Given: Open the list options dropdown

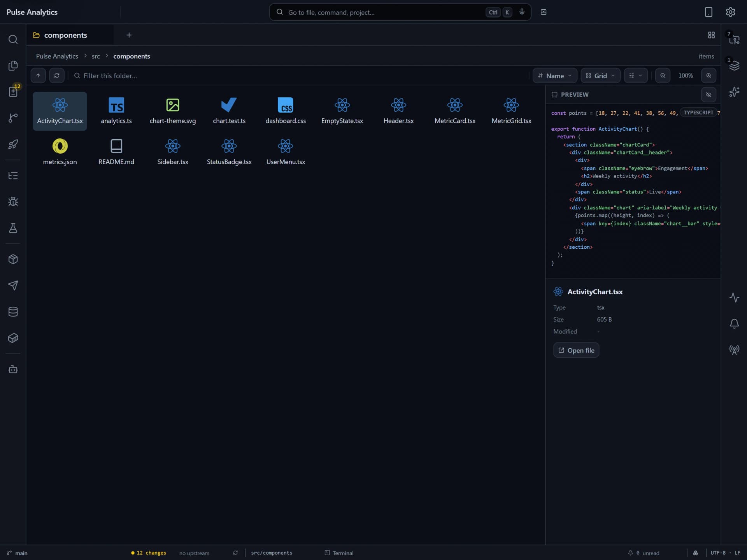Looking at the screenshot, I should click(x=635, y=75).
